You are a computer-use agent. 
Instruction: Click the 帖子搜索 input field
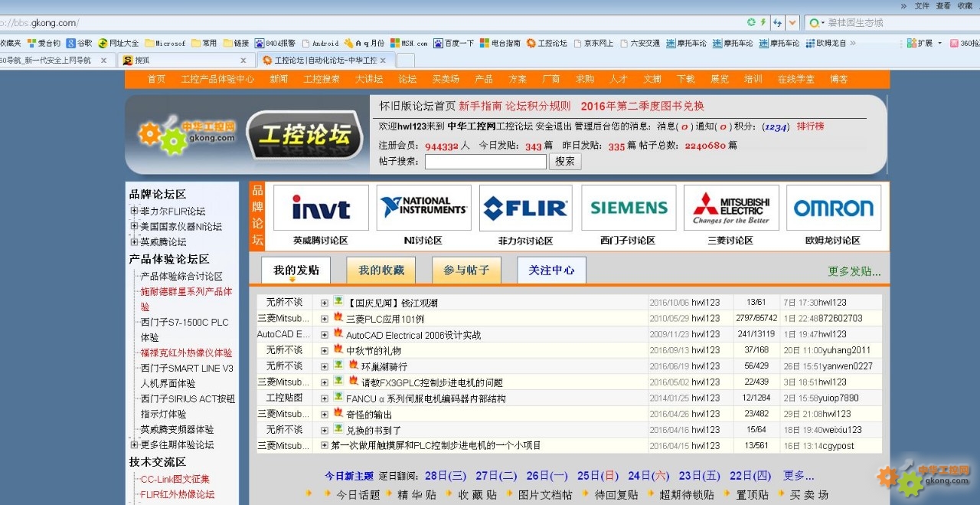click(485, 162)
